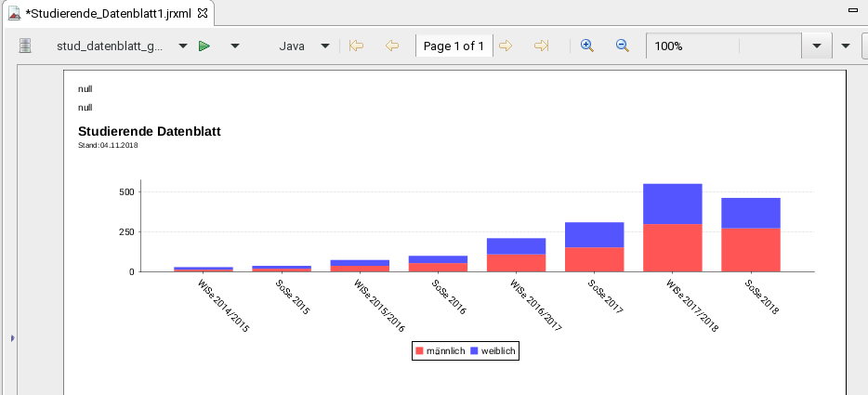Click the blue weiblich legend swatch
868x395 pixels.
click(474, 351)
